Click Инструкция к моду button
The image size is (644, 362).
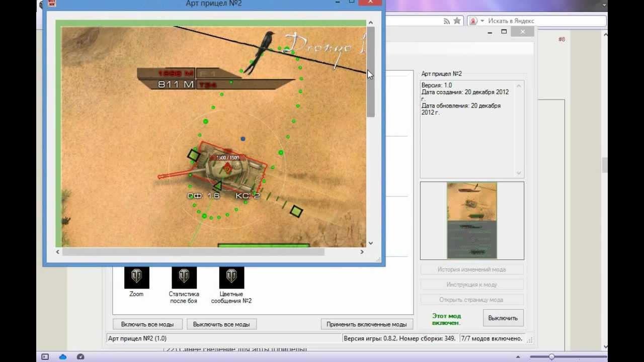(x=471, y=285)
